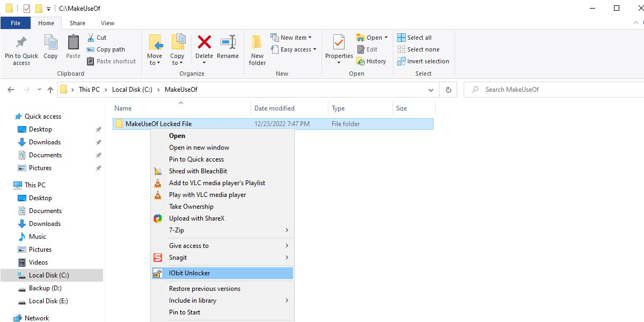Open Properties from the ribbon
This screenshot has height=322, width=644.
(339, 43)
